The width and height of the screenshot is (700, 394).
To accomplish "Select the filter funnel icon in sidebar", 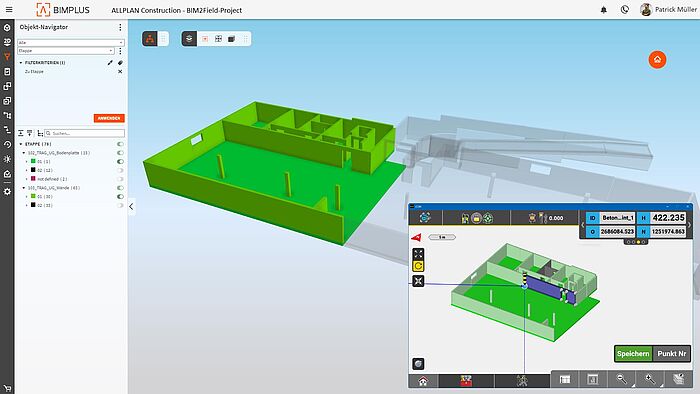I will click(x=7, y=57).
